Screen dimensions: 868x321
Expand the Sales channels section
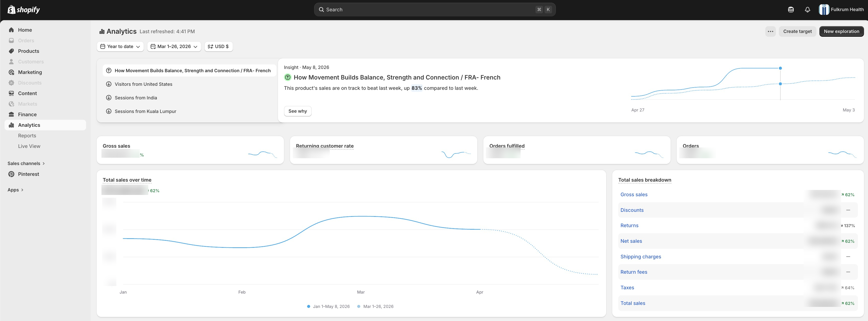(x=26, y=163)
